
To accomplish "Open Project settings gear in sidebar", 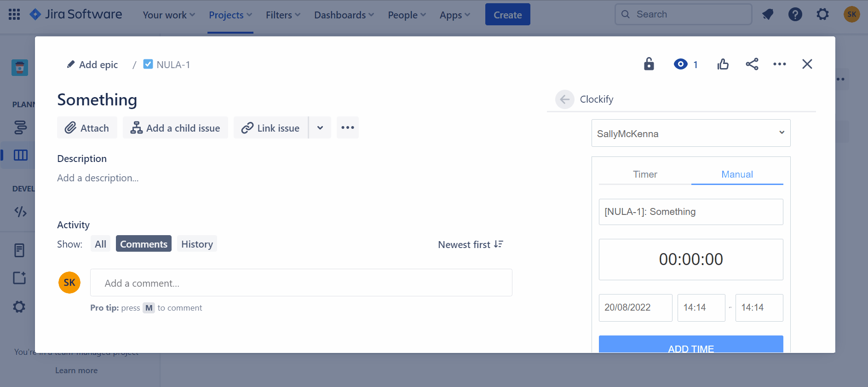I will click(19, 306).
